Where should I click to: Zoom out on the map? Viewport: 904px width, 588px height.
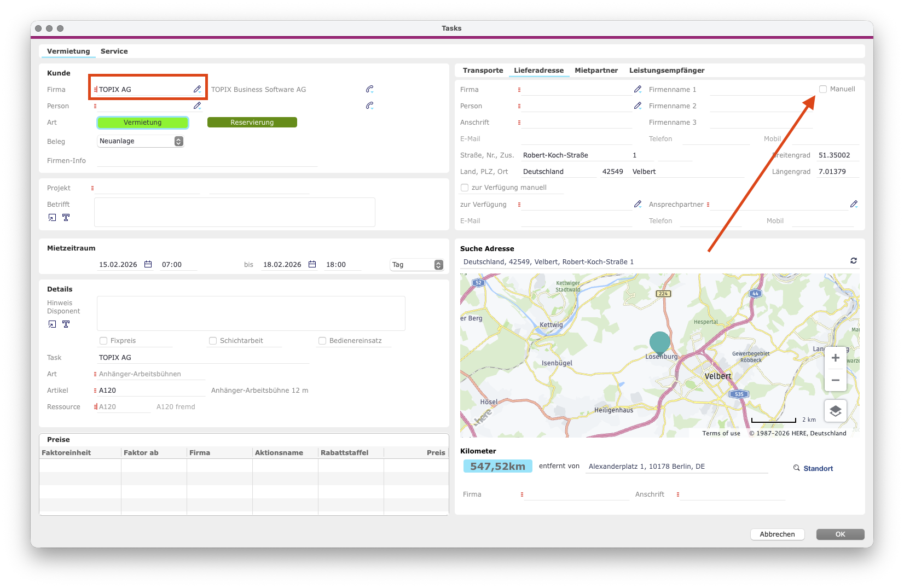pyautogui.click(x=836, y=380)
